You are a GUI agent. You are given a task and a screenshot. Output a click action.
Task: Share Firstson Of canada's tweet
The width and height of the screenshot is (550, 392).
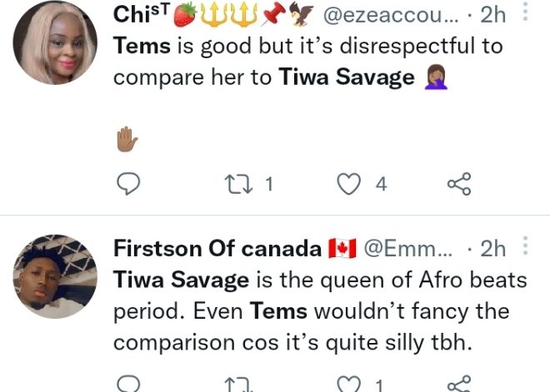click(459, 384)
